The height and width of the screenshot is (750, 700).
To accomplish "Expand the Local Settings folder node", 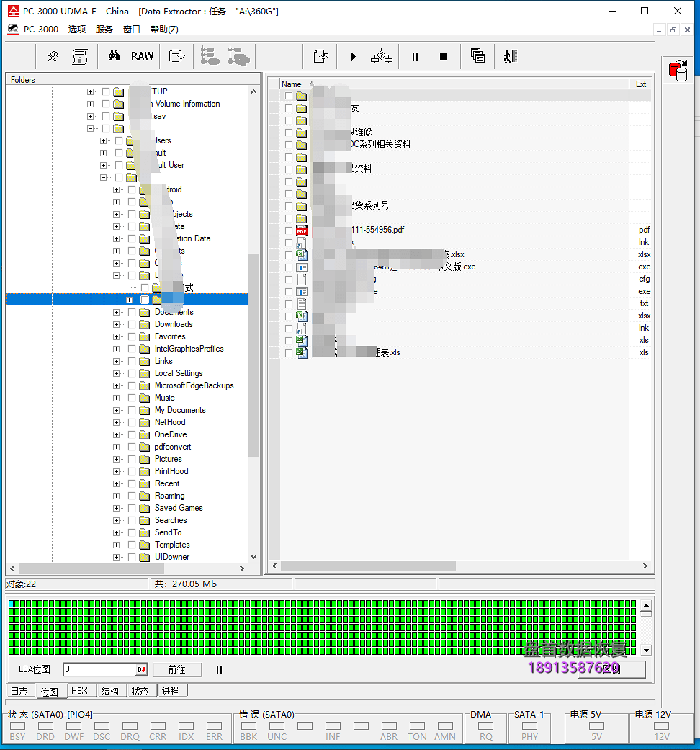I will (x=117, y=374).
